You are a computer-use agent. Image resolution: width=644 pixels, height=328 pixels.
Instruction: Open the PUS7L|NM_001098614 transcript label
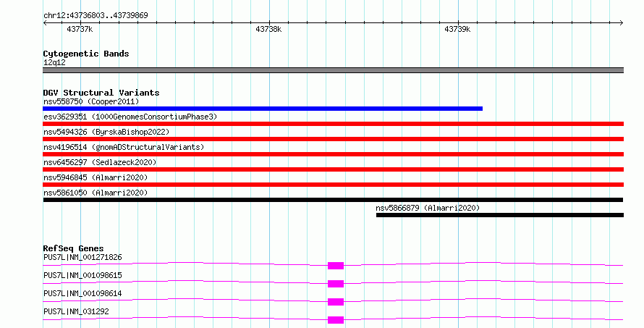pyautogui.click(x=82, y=293)
